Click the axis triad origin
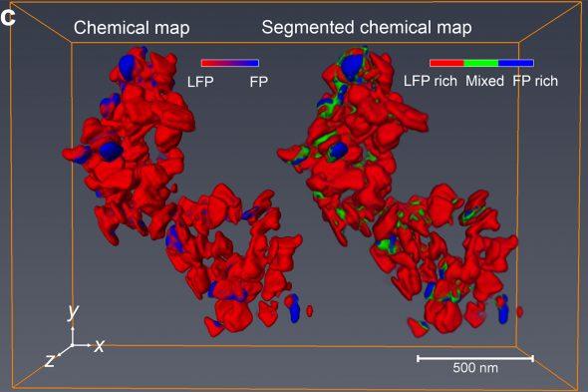 [73, 345]
